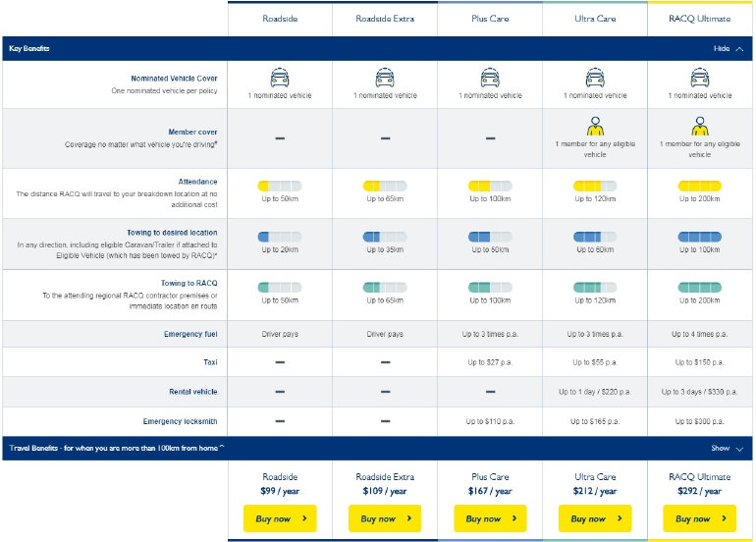Viewport: 756px width, 542px height.
Task: Click the Roadside nominated vehicle car icon
Action: [x=280, y=78]
